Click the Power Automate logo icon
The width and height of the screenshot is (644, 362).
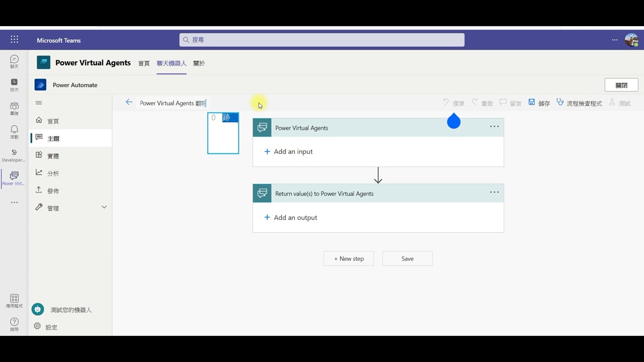(x=40, y=84)
